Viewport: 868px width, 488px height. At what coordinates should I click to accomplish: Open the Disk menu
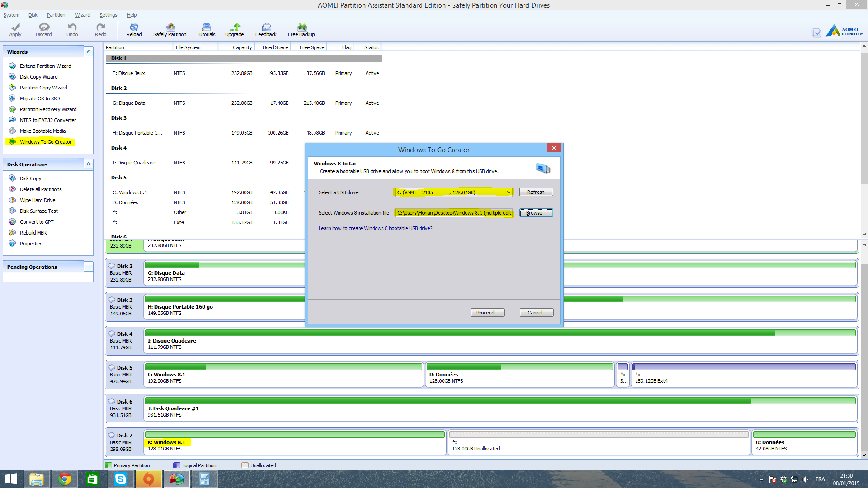pyautogui.click(x=33, y=15)
